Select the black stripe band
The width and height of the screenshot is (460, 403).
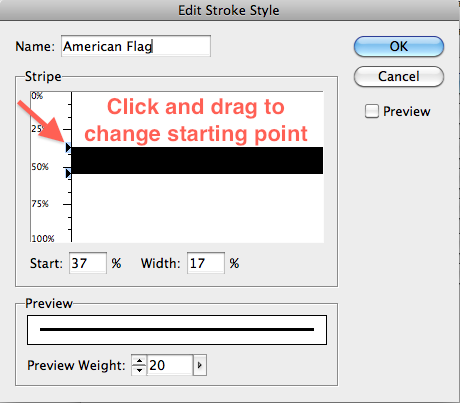pyautogui.click(x=197, y=160)
